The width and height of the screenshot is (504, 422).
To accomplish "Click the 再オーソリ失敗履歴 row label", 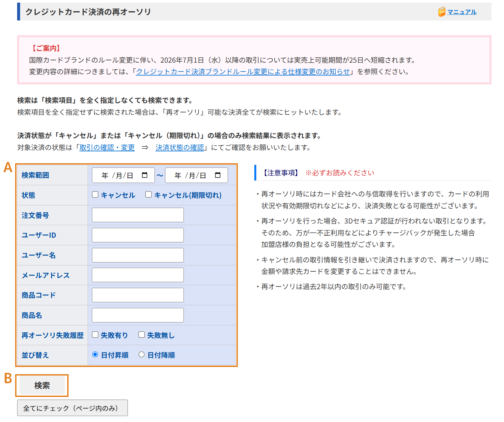I will (53, 335).
